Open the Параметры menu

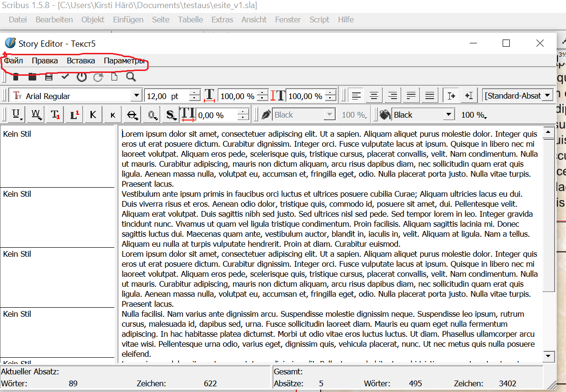click(124, 60)
